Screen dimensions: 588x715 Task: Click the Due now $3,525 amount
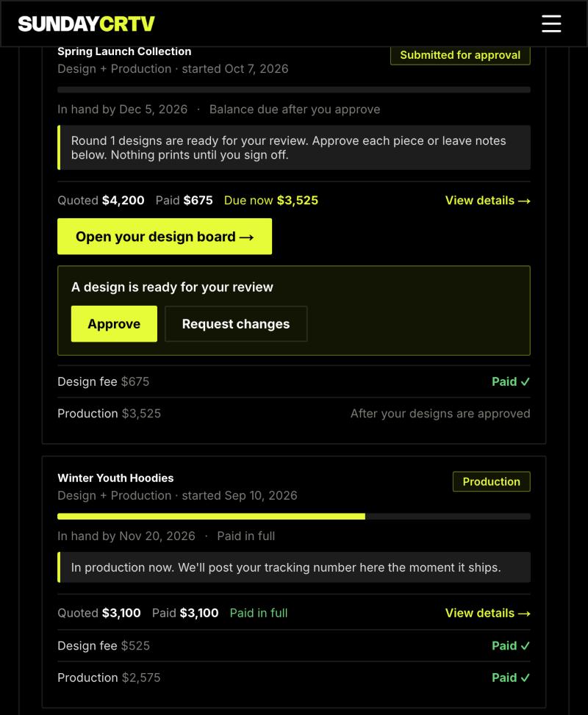click(x=271, y=200)
